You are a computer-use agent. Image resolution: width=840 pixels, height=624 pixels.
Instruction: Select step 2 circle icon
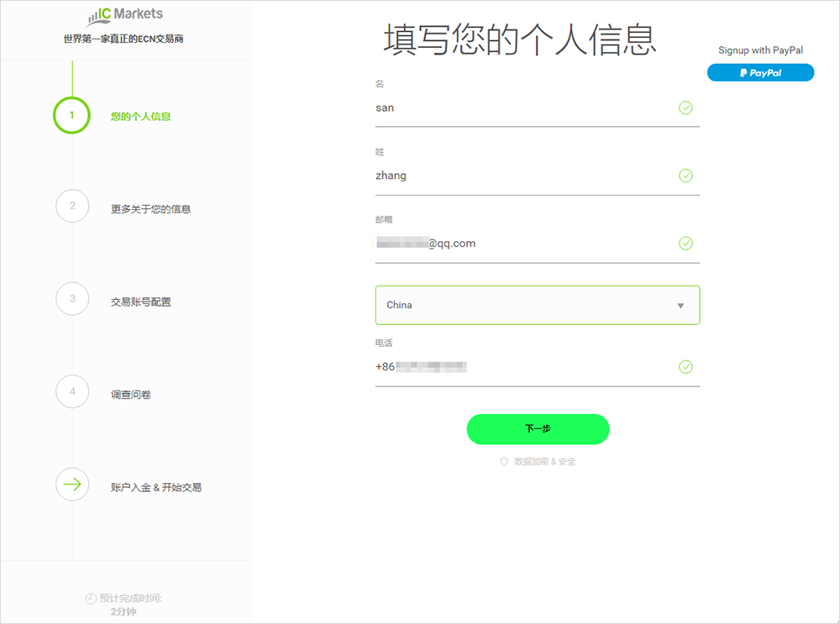[72, 207]
